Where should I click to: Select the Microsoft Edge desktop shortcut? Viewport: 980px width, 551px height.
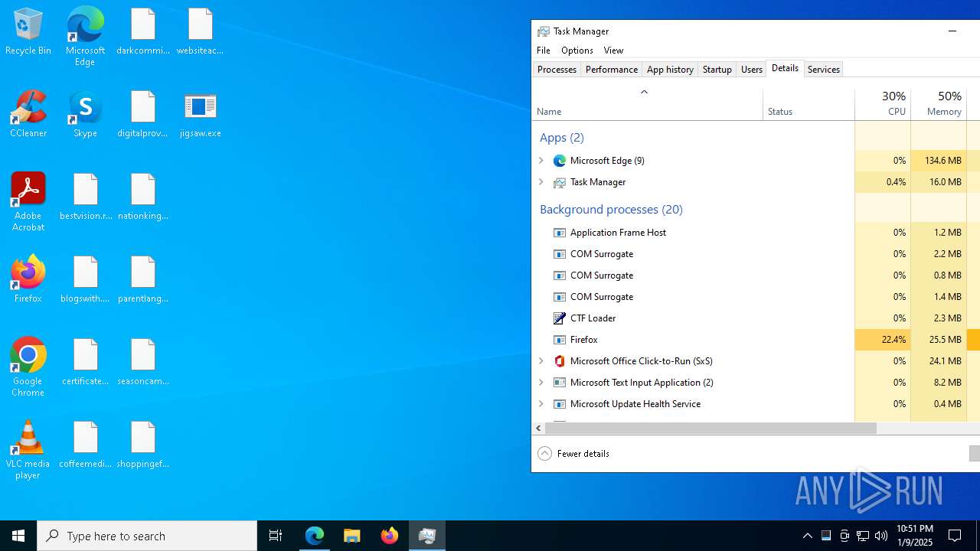(85, 37)
